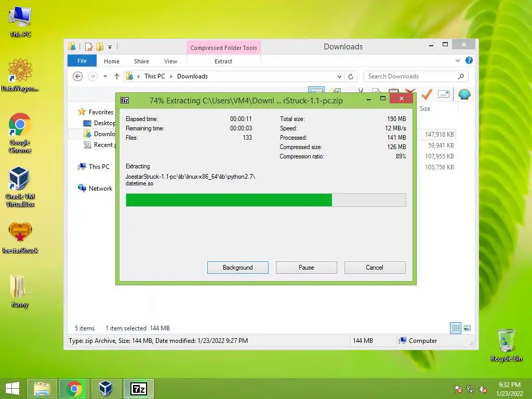Click the Downloads folder icon in address bar
The width and height of the screenshot is (532, 399).
129,76
